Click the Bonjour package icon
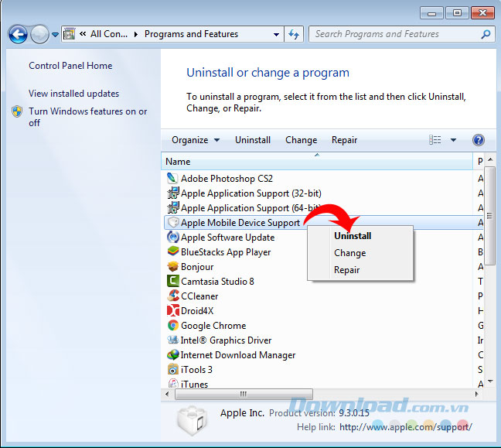The width and height of the screenshot is (501, 448). click(173, 266)
